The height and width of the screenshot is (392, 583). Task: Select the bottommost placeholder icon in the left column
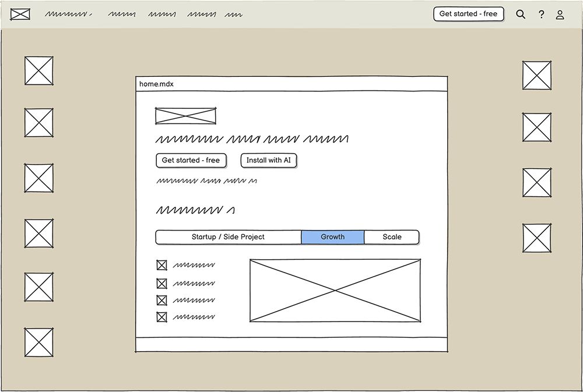[39, 342]
